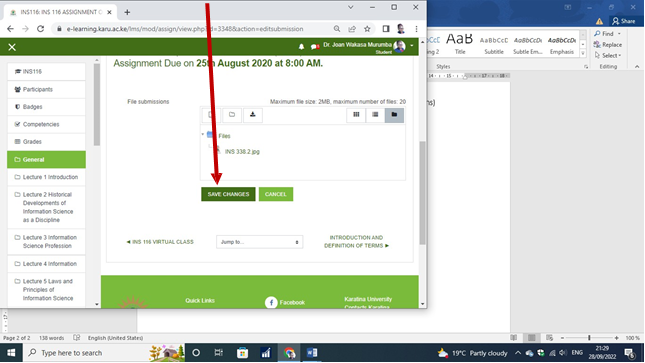Apply the Subtitle style in Word
The width and height of the screenshot is (645, 363).
494,44
